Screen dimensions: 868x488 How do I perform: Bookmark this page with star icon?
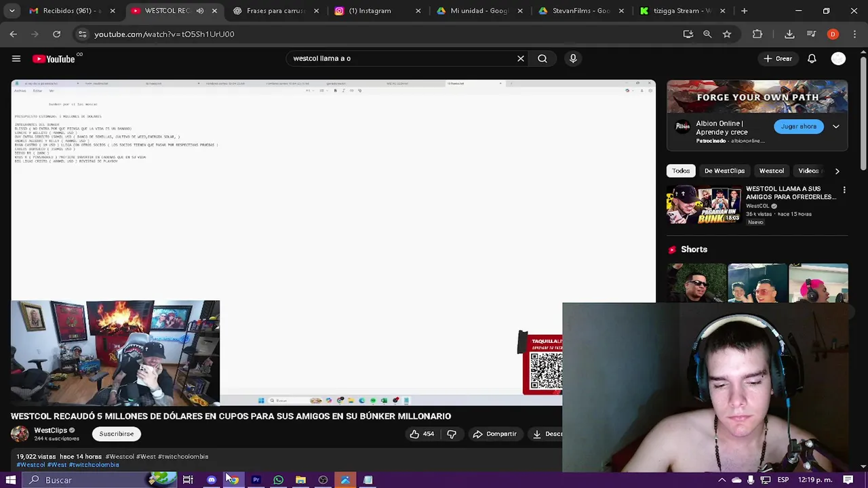pos(727,34)
